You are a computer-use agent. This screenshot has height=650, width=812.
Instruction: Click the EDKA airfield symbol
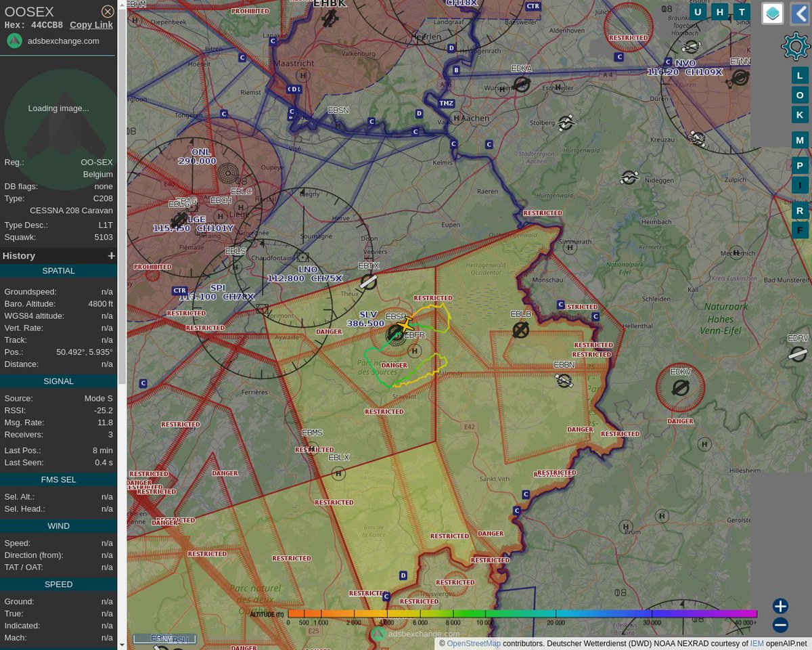pyautogui.click(x=522, y=84)
